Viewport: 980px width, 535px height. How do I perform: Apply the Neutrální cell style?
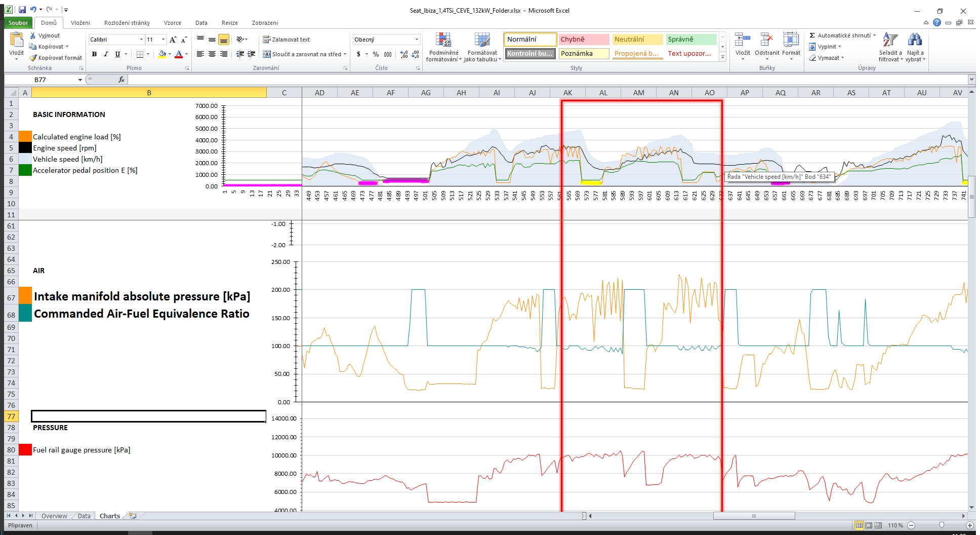click(x=637, y=40)
